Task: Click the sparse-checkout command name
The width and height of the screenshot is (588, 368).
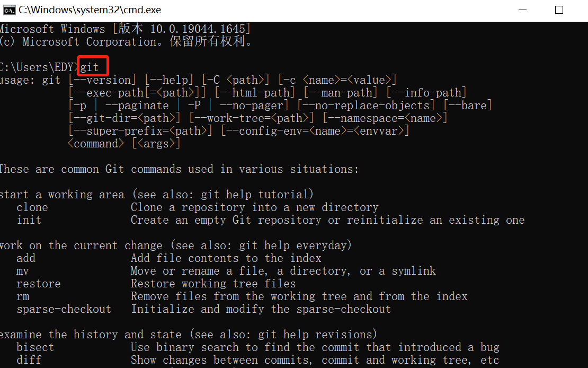Action: (64, 310)
